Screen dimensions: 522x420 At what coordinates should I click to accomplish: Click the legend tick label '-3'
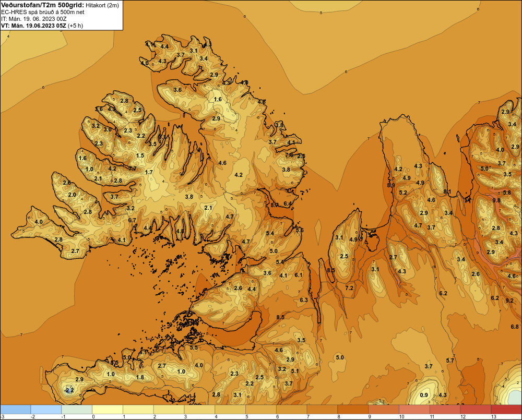[x=3, y=417]
